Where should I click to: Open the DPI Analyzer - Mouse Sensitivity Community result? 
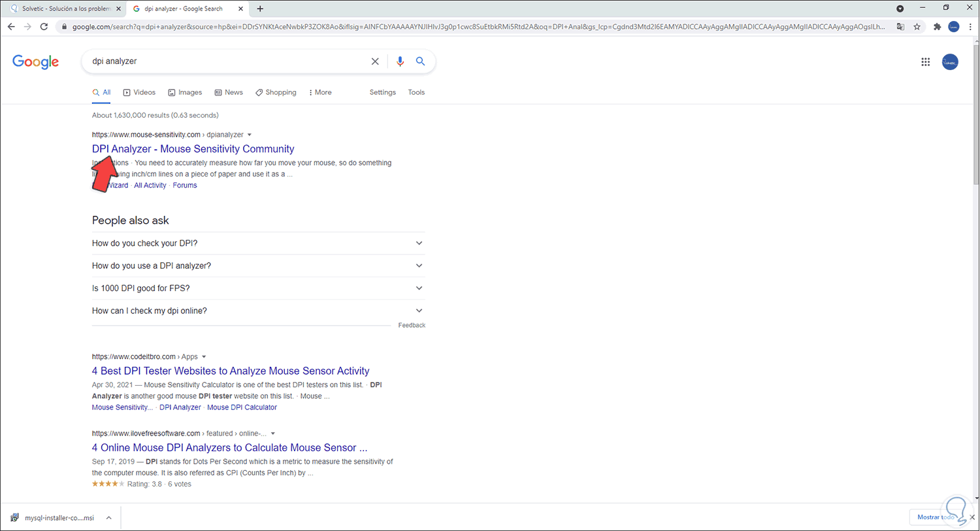[x=193, y=148]
